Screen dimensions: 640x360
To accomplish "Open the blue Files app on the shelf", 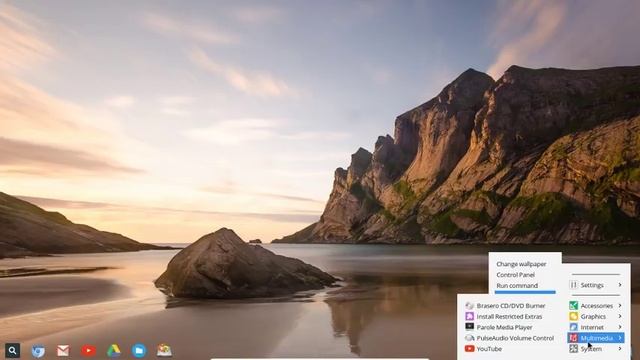I will coord(139,351).
